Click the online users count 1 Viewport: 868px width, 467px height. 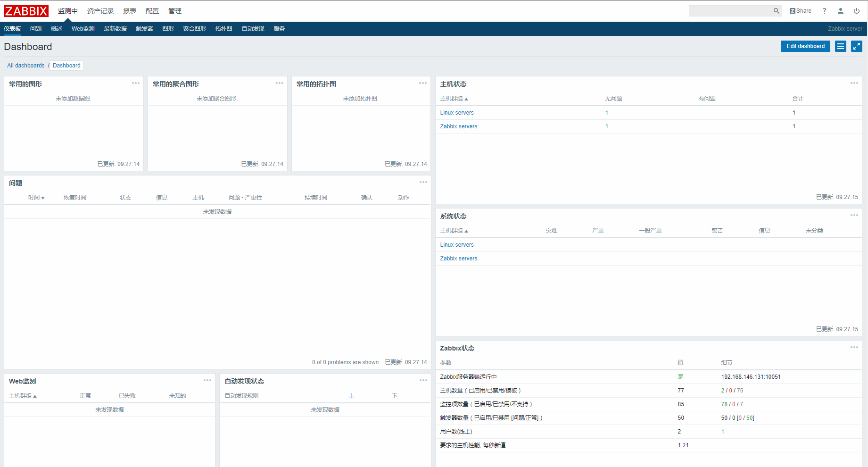[723, 432]
